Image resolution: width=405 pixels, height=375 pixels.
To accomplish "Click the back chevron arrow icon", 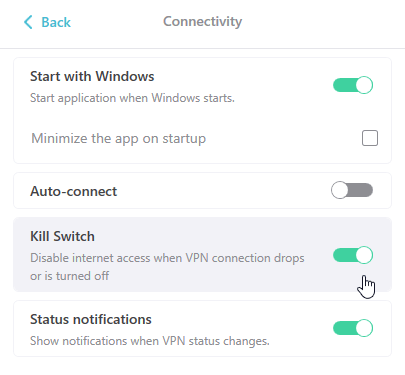I will click(28, 22).
